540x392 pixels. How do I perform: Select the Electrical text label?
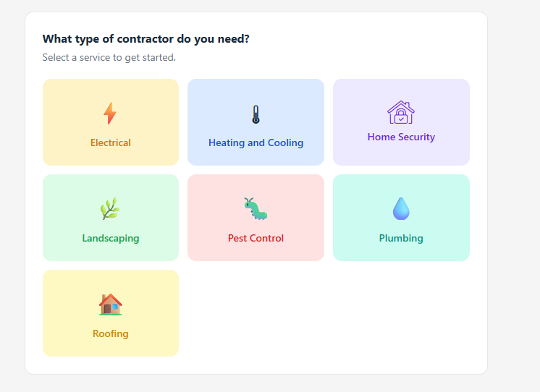click(x=111, y=142)
